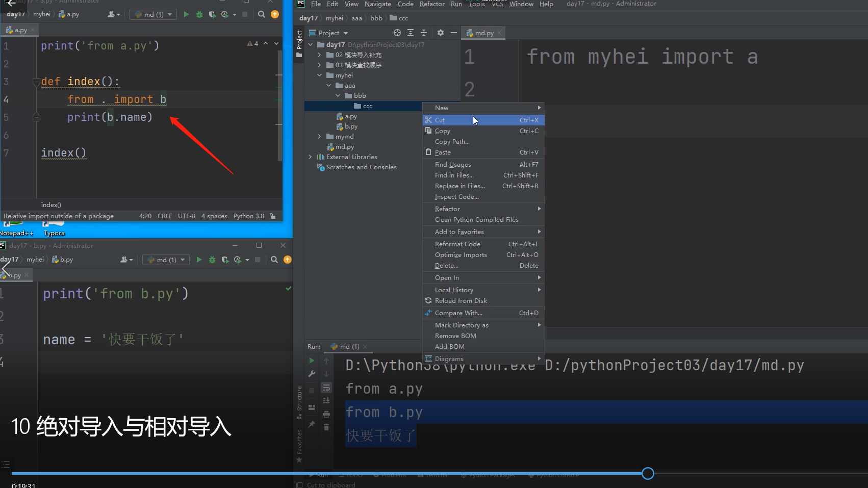Choose Copy Path... from the context menu

point(483,142)
